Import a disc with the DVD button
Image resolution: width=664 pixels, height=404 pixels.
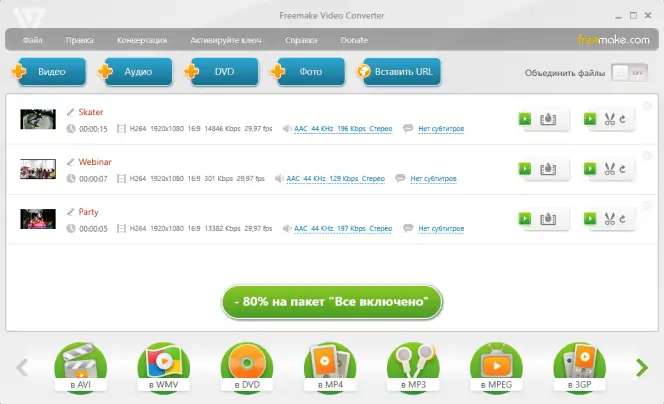(x=223, y=72)
